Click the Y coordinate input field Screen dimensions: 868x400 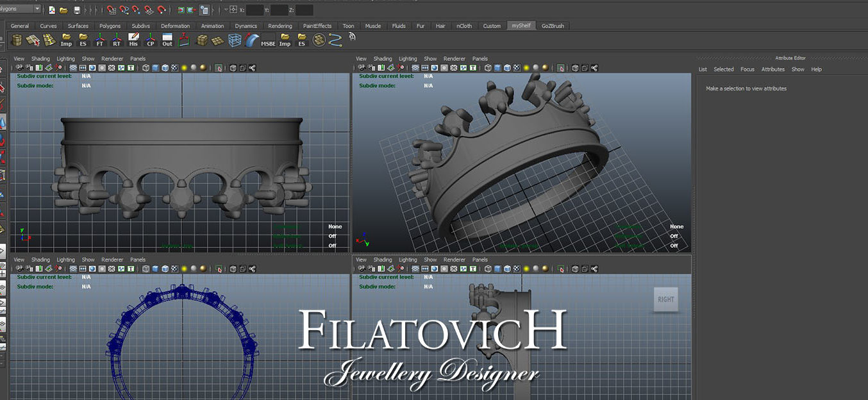(279, 10)
